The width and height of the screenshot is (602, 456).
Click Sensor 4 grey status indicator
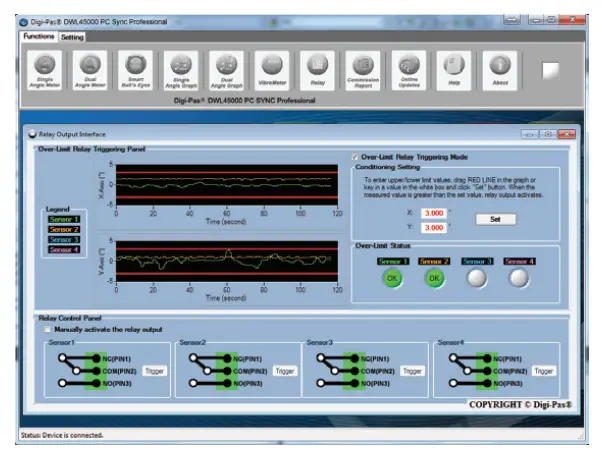click(519, 278)
